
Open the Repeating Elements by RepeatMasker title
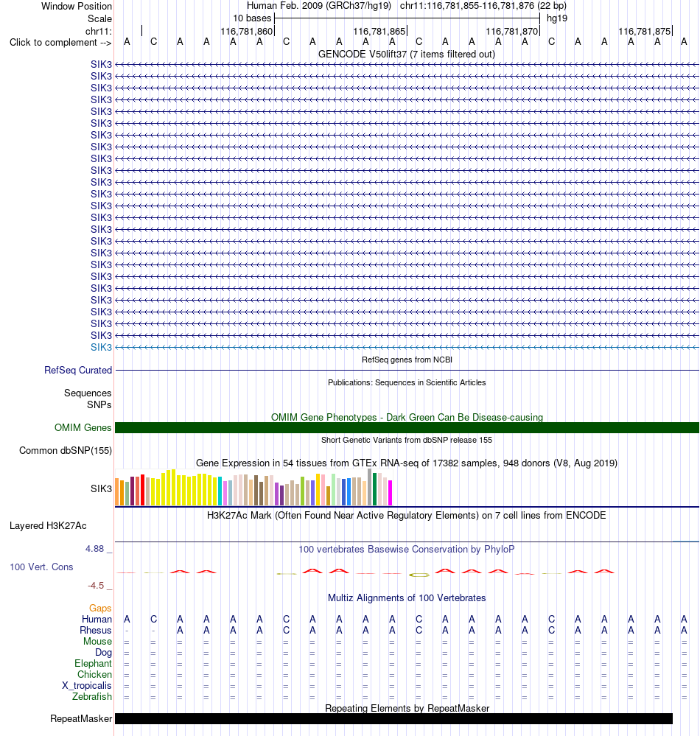[x=407, y=708]
